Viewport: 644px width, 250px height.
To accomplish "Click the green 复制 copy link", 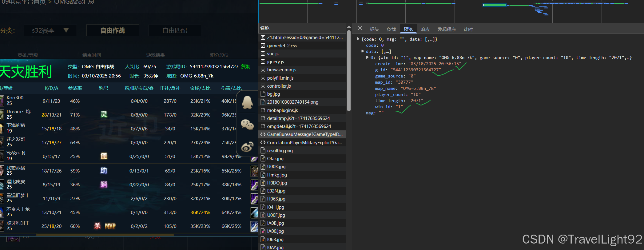I will click(246, 66).
